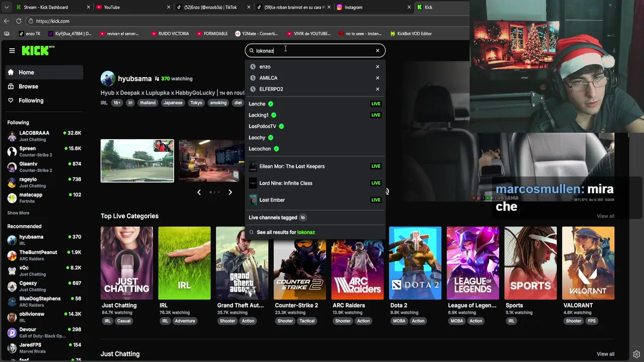
Task: Select the first featured stream thumbnail
Action: click(x=137, y=161)
